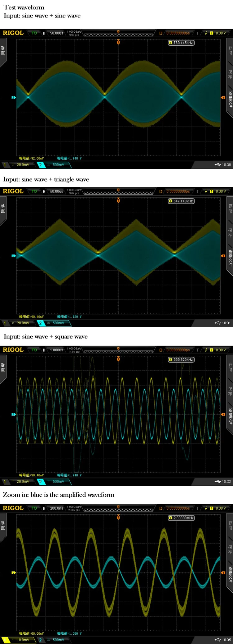
Task: Open the 垂直 side tab on the 18:32 screen
Action: [x=3, y=368]
